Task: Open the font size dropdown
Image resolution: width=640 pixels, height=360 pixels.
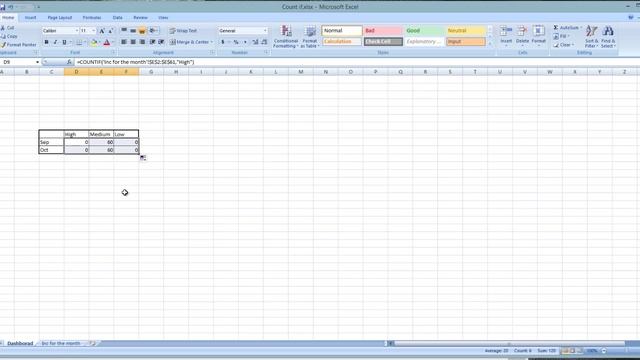Action: coord(93,31)
